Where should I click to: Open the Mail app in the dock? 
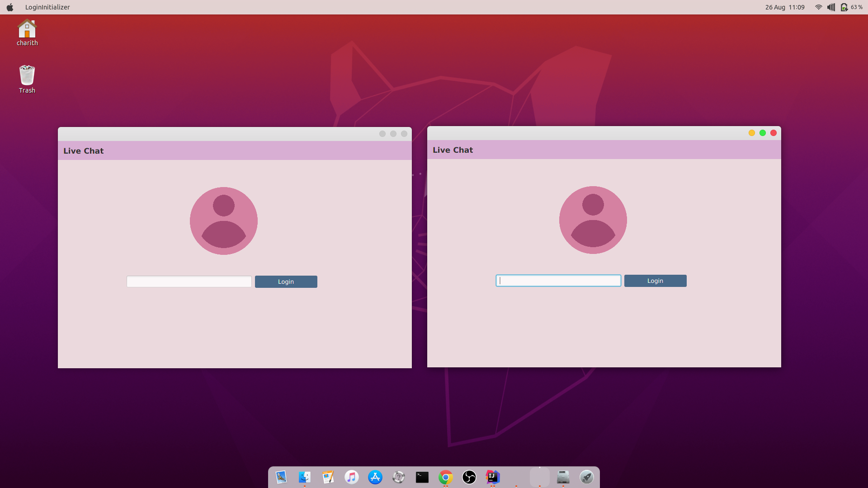click(281, 477)
